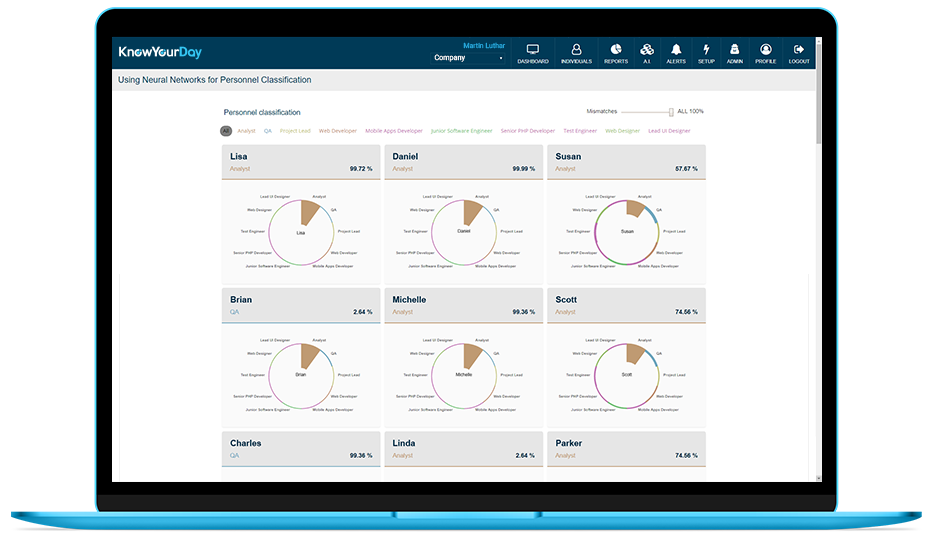
Task: Click the KnowYourDay logo
Action: [x=160, y=52]
